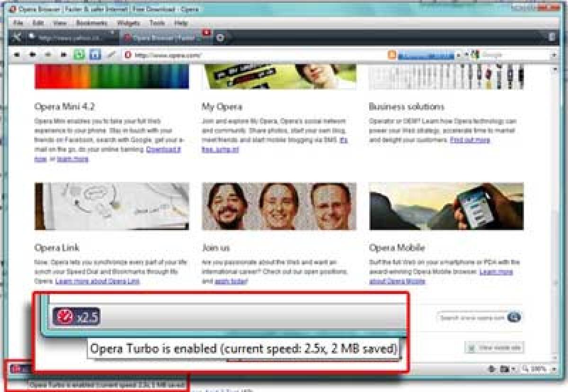Open the search engine dropdown arrow

[553, 55]
